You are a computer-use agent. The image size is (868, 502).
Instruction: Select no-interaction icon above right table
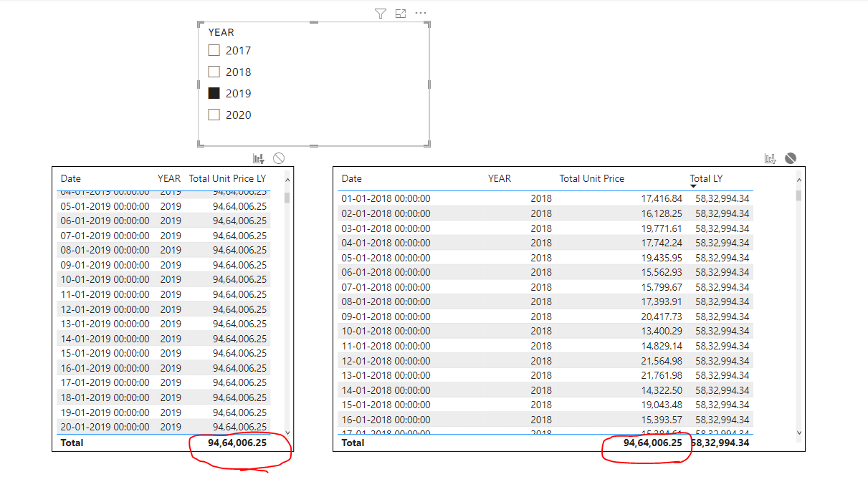(x=791, y=159)
